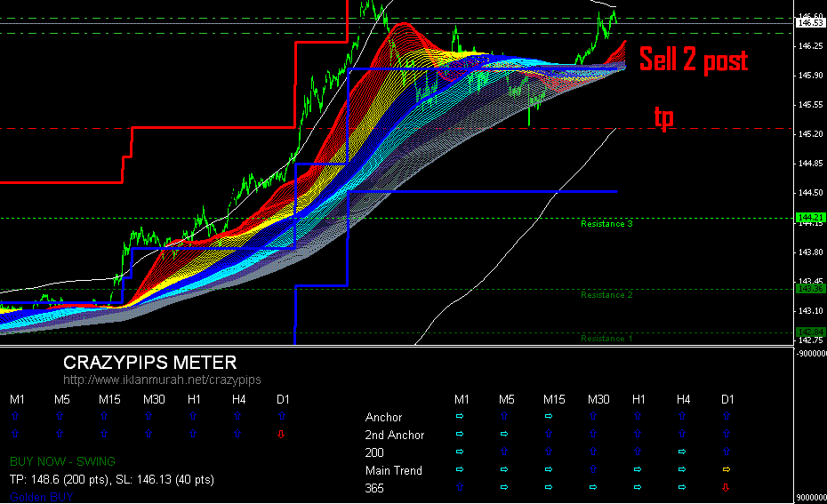
Task: Select the Anchor row M30 up arrow
Action: [593, 417]
